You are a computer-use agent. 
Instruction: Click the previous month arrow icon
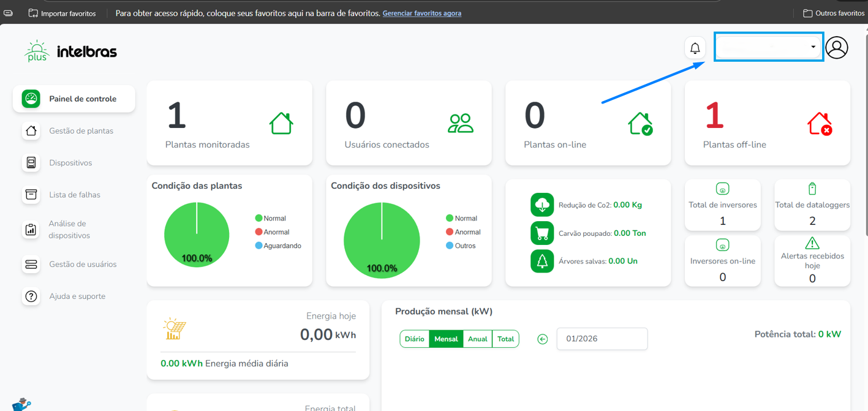542,339
